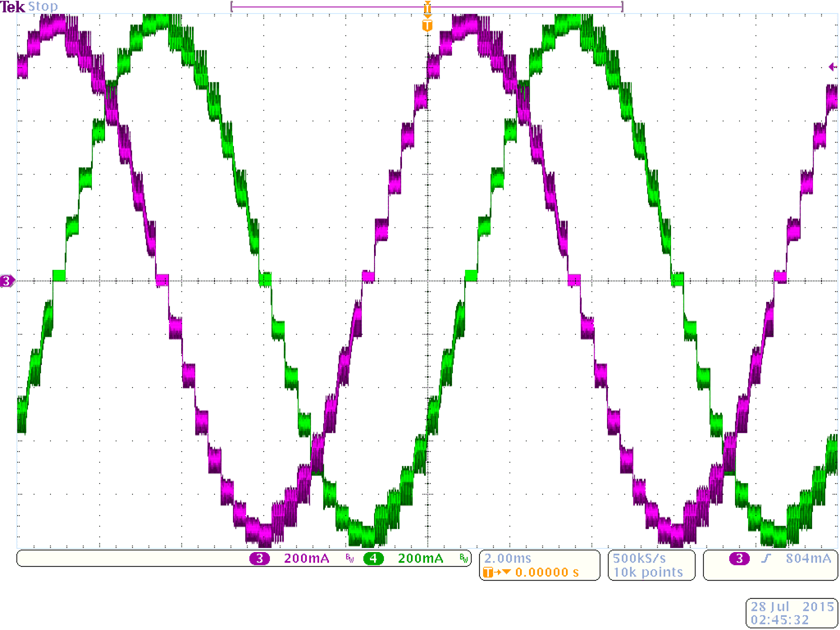Click the record view bracket bar

[x=427, y=6]
